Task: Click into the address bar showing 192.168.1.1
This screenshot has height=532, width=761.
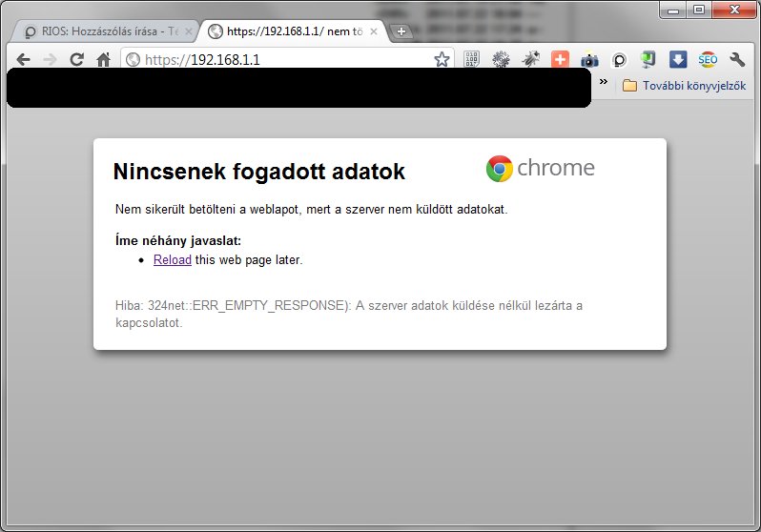Action: [x=286, y=60]
